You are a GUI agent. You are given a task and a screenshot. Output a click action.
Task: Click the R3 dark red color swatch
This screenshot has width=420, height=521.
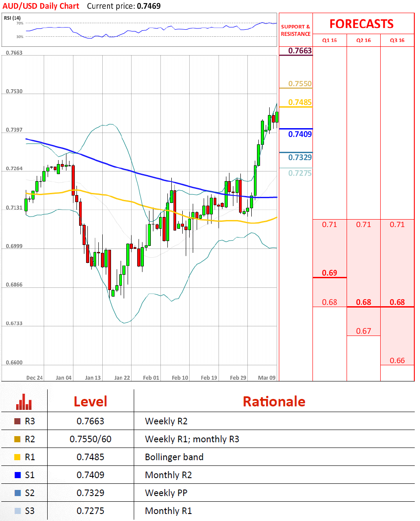pyautogui.click(x=17, y=421)
